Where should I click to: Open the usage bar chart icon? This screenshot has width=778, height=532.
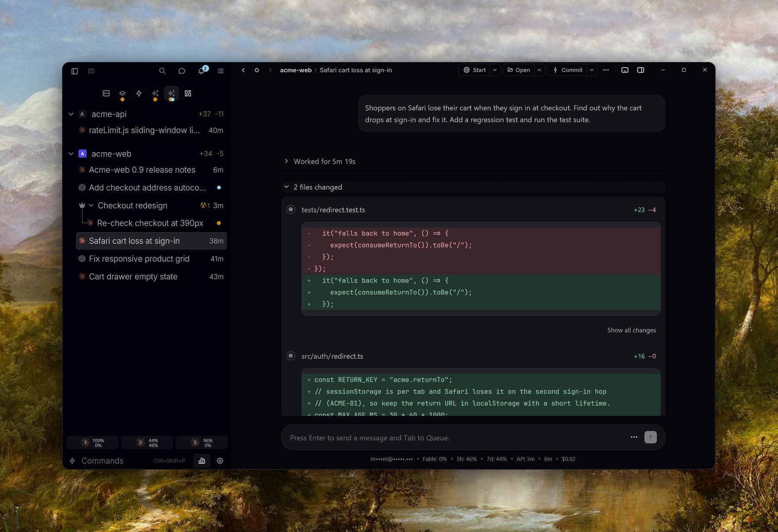[202, 461]
